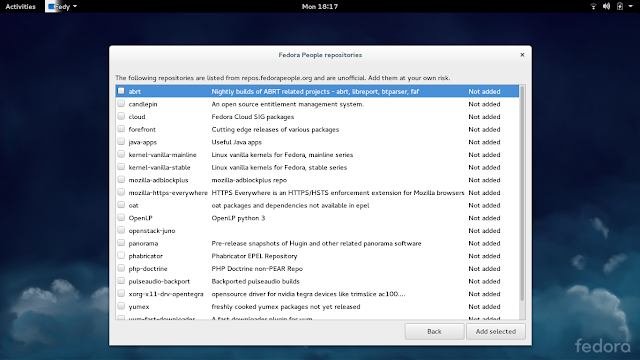
Task: Select the 'openstack-juno' row name
Action: (152, 231)
